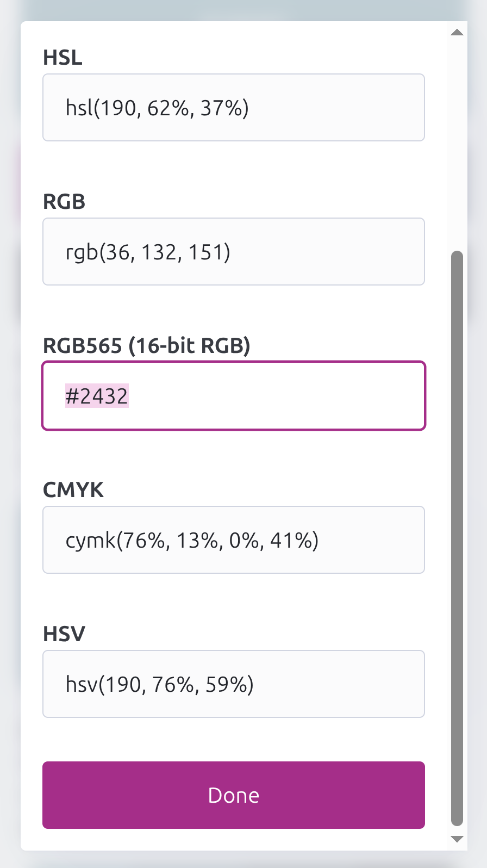The width and height of the screenshot is (487, 868).
Task: Click the Done button
Action: point(234,795)
